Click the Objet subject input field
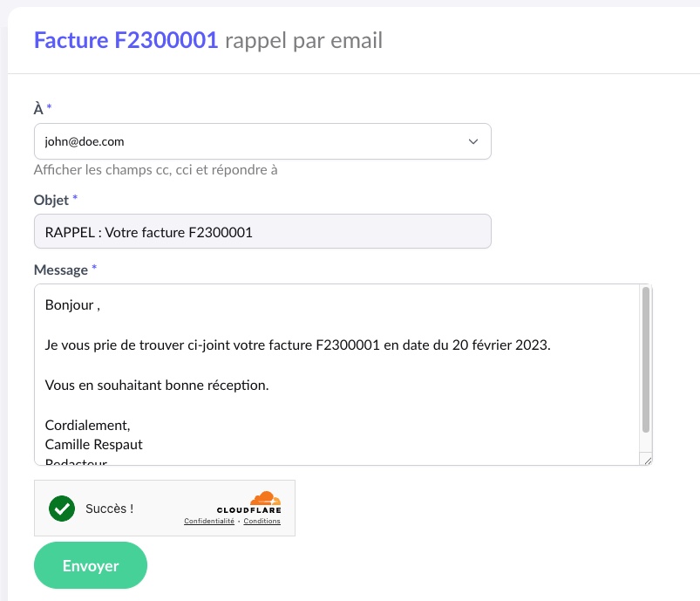Image resolution: width=700 pixels, height=601 pixels. (262, 231)
